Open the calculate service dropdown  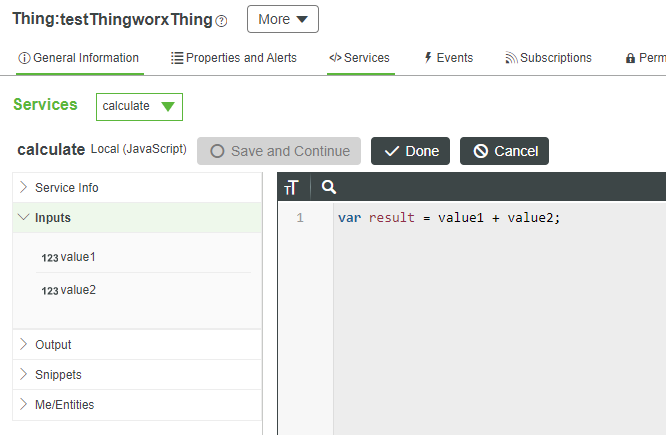click(139, 107)
